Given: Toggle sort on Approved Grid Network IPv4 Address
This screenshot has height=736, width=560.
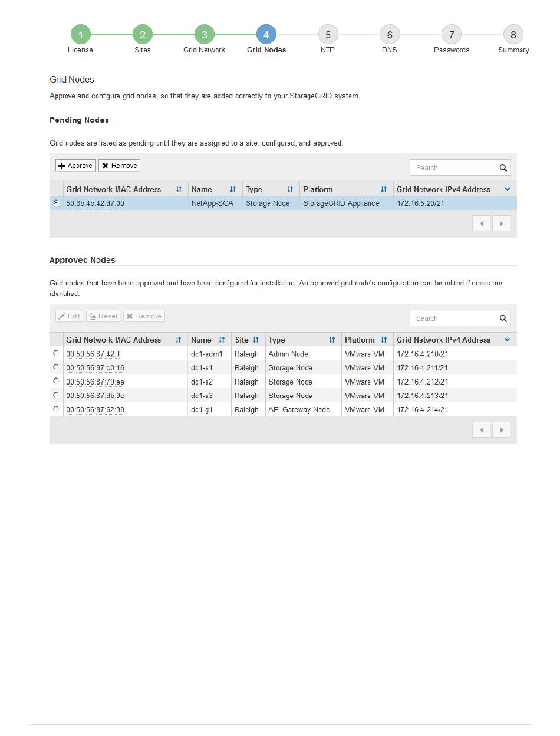Looking at the screenshot, I should 507,340.
